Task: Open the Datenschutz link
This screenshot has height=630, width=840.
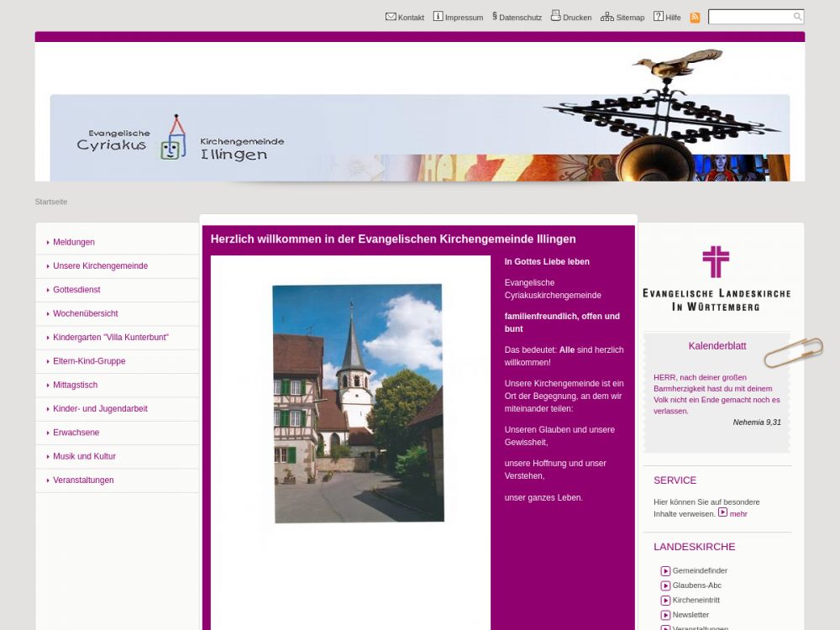Action: point(519,17)
